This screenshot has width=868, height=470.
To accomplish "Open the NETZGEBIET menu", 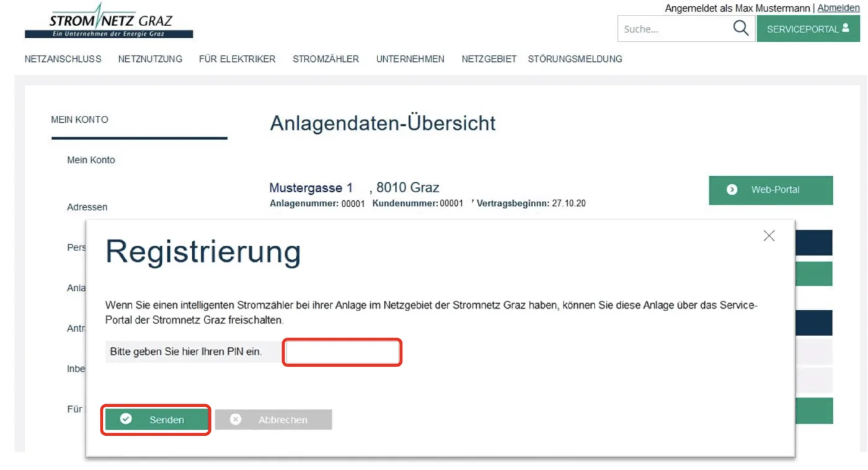I will 489,59.
